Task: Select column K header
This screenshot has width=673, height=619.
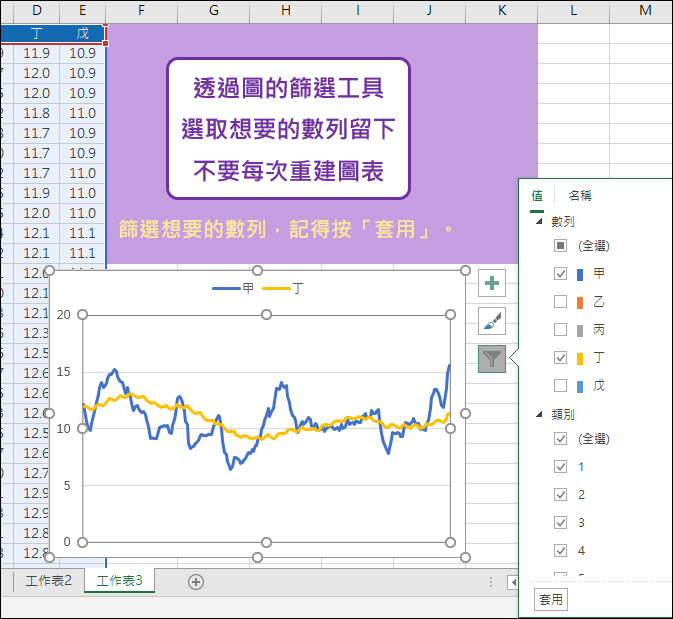Action: tap(502, 11)
